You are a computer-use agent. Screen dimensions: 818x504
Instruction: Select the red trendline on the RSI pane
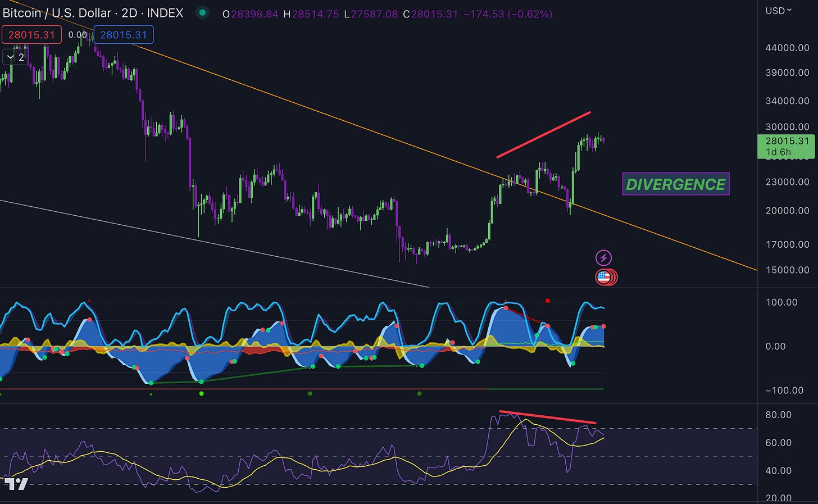(548, 417)
